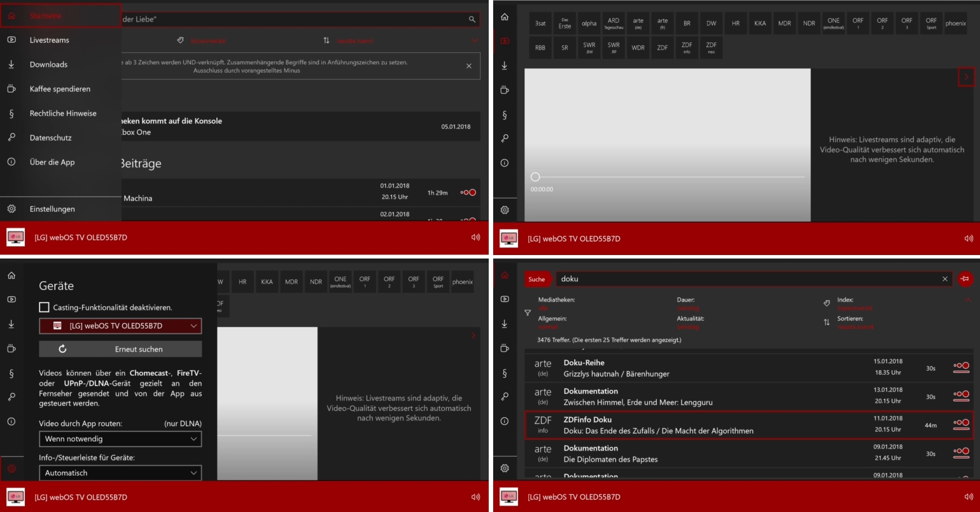
Task: Click volume icon in the channel-grid view's red bar
Action: (x=969, y=239)
